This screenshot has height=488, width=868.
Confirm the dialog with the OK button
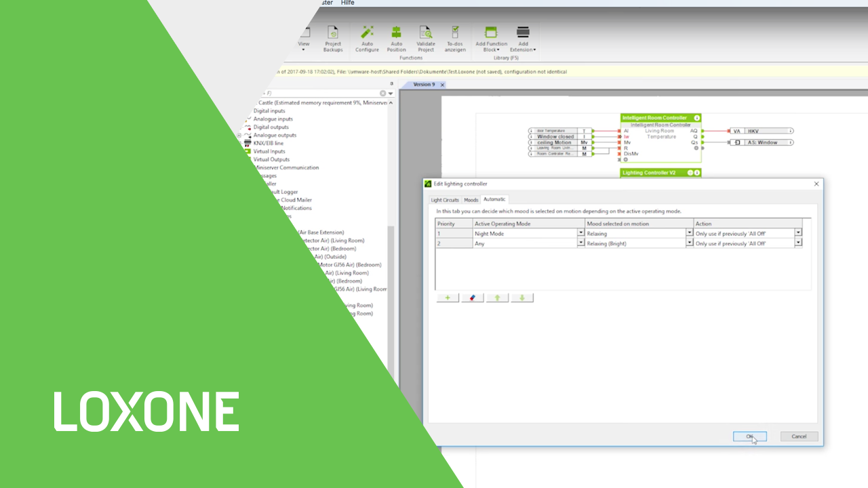749,436
